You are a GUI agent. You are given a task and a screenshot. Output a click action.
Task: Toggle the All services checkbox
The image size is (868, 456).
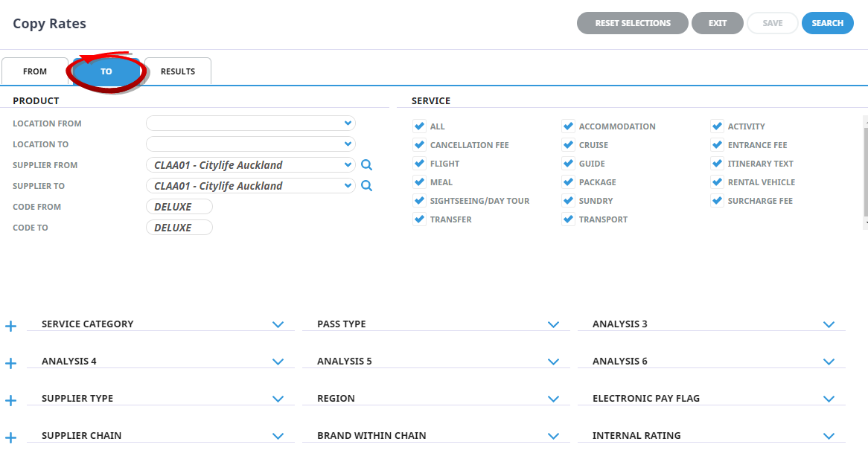tap(419, 126)
